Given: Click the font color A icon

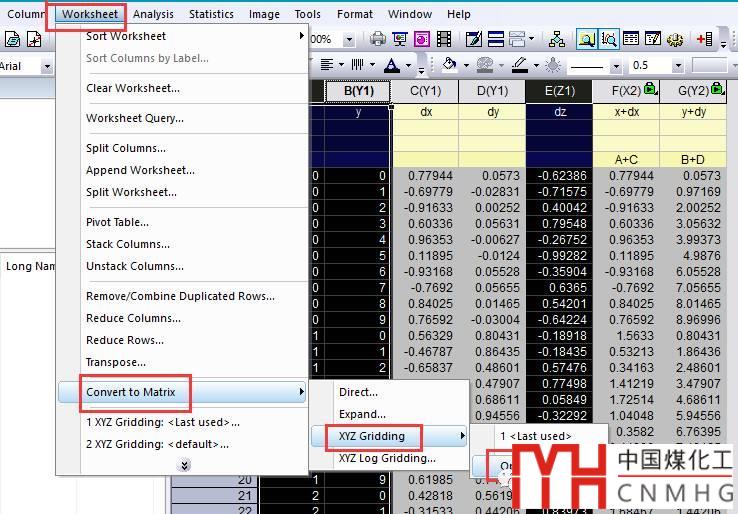Looking at the screenshot, I should pos(390,66).
